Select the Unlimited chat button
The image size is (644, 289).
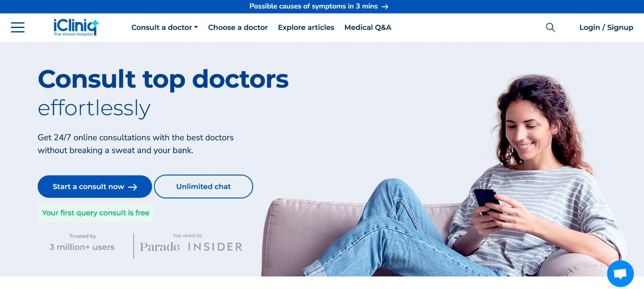[x=203, y=187]
